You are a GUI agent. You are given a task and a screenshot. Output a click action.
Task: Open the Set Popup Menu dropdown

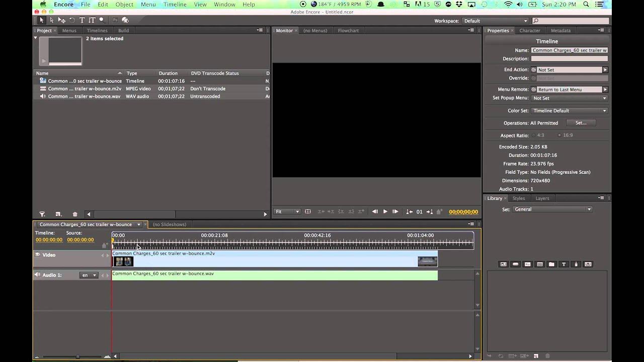pos(570,98)
